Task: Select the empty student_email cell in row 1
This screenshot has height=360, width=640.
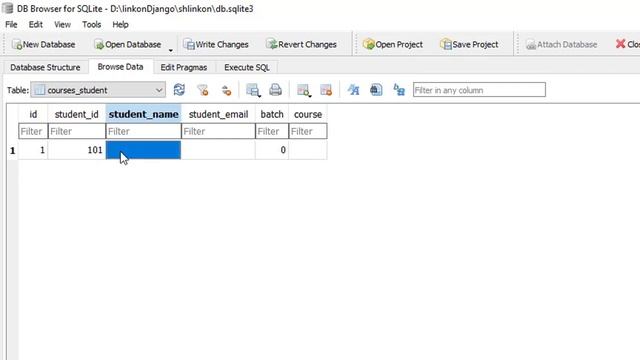Action: (x=218, y=150)
